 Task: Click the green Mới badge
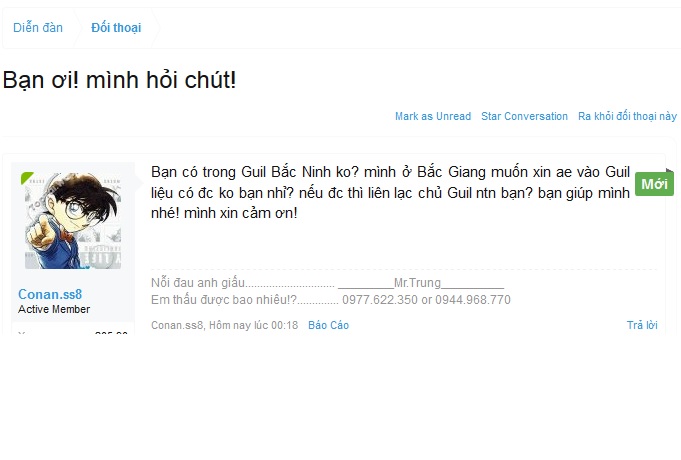[654, 184]
